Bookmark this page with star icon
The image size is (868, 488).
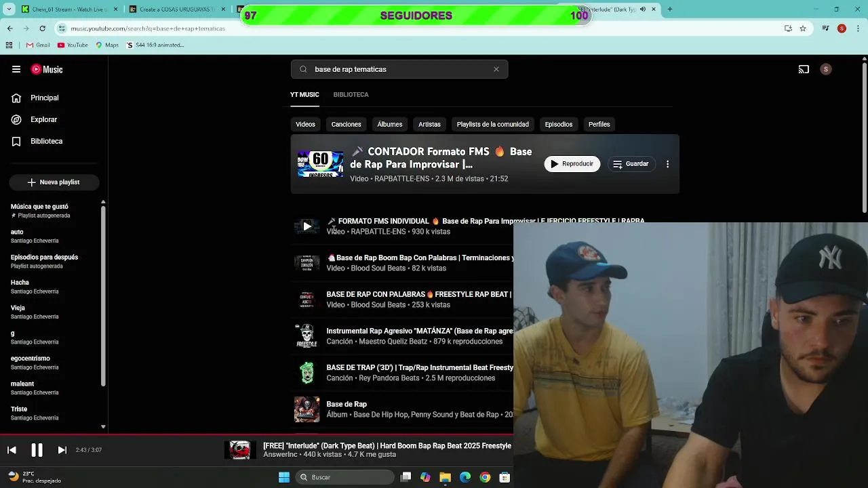803,28
